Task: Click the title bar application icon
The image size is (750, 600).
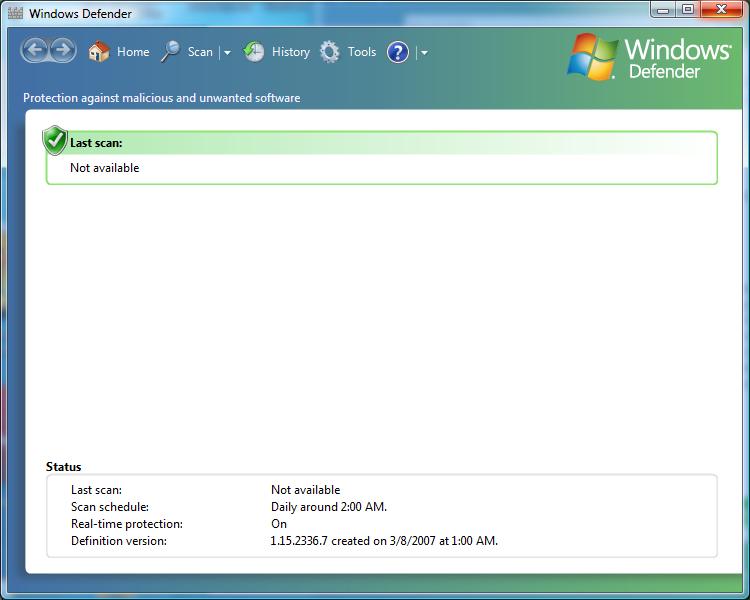Action: (x=15, y=13)
